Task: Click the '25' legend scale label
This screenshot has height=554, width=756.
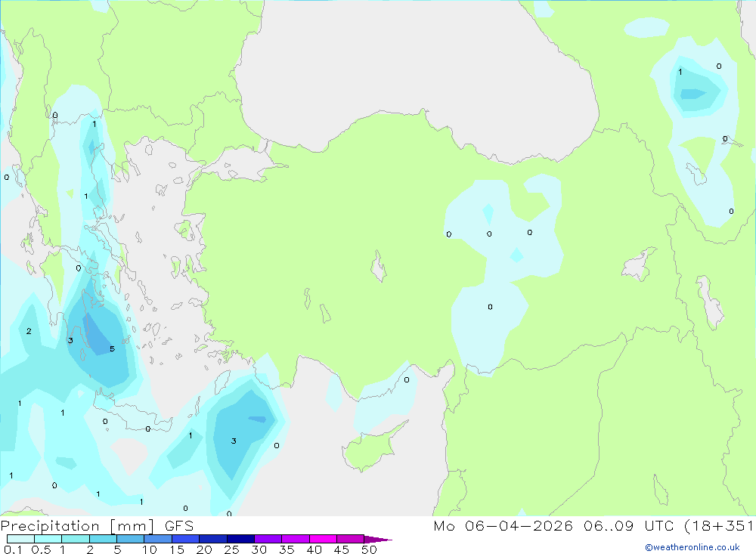Action: (x=232, y=549)
